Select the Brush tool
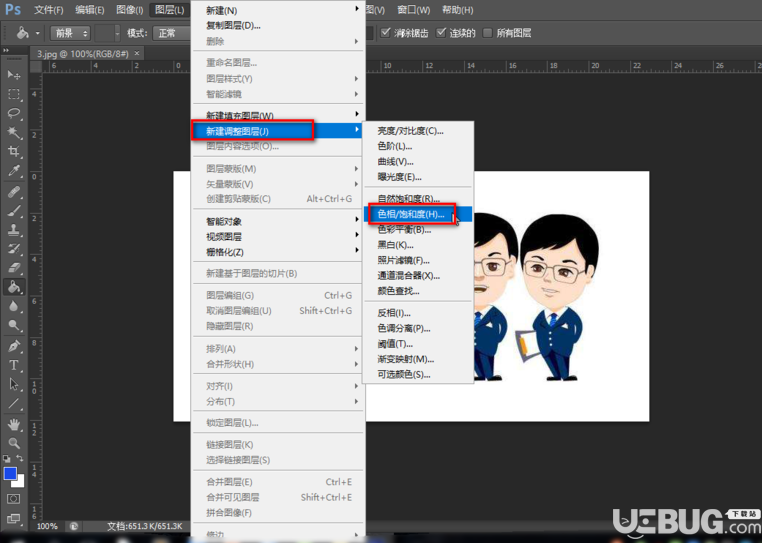Screen dimensions: 762x543 click(14, 211)
